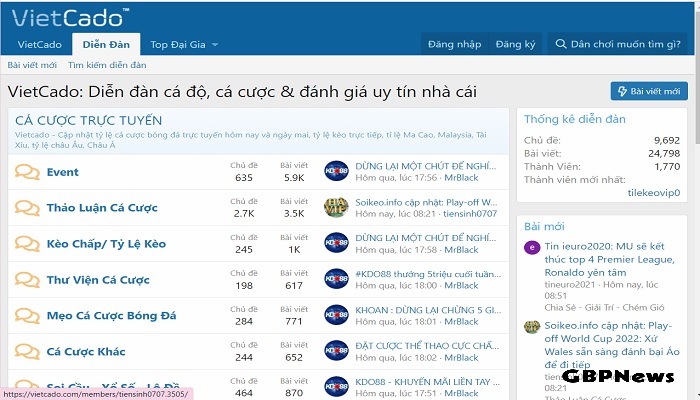Screen dimensions: 700x400
Task: Open the Kèo Chấp/ Tỷ Lệ Kèo forum
Action: point(106,244)
